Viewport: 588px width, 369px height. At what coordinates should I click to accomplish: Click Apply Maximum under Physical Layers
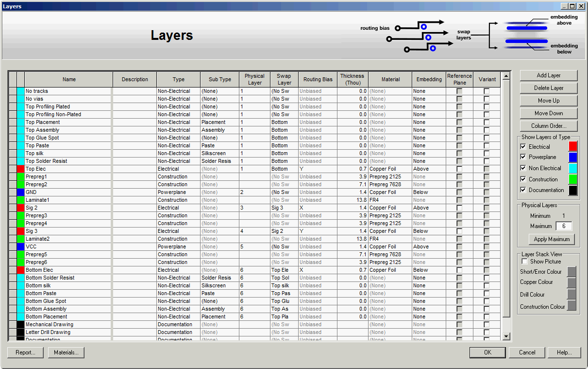552,239
